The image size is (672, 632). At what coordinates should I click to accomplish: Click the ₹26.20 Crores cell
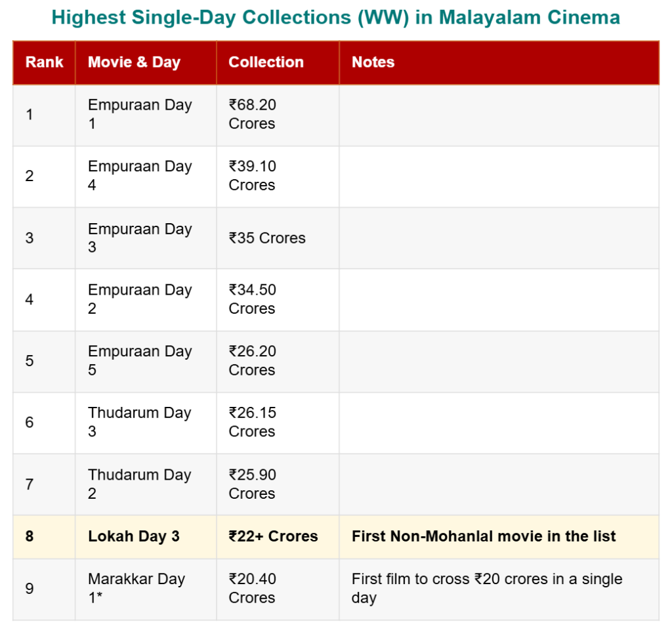[253, 361]
